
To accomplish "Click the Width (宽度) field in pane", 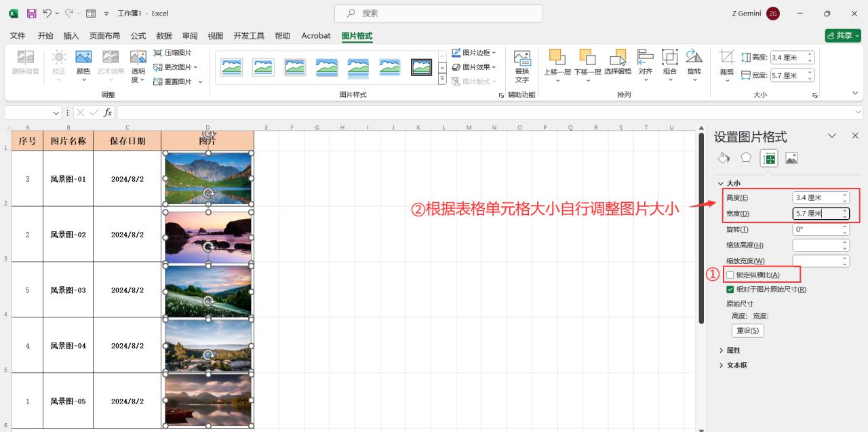I will pos(821,214).
